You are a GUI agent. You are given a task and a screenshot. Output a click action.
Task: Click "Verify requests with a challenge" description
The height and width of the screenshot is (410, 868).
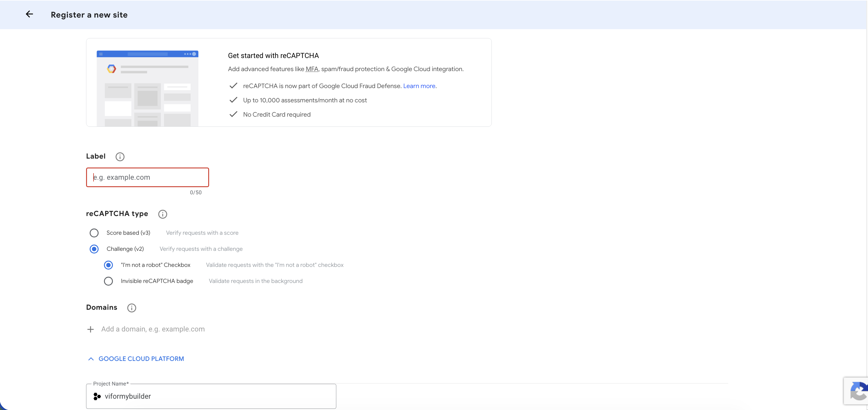(x=201, y=249)
